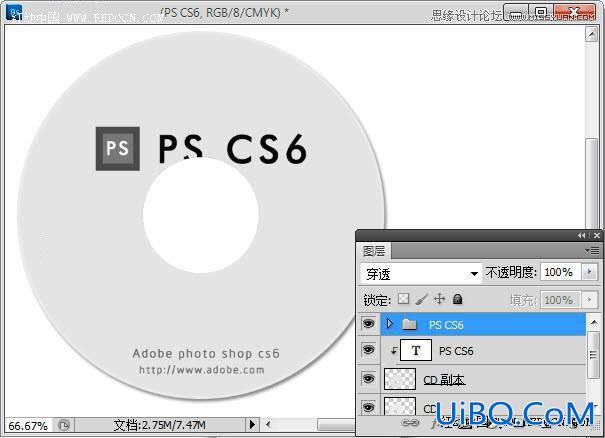Hide the PS CS6 group layer
The height and width of the screenshot is (438, 605).
click(x=368, y=323)
